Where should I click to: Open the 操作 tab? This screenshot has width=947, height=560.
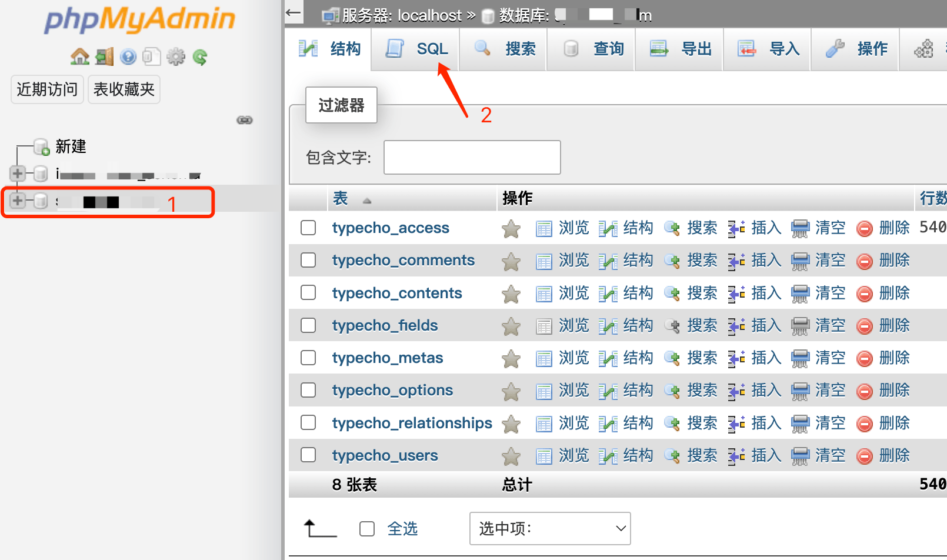tap(856, 49)
